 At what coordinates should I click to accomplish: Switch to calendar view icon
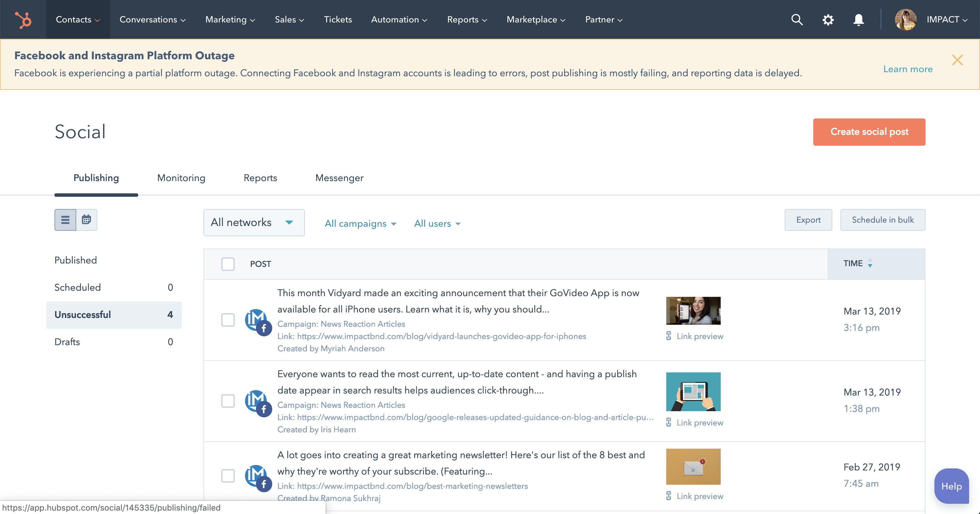coord(87,220)
